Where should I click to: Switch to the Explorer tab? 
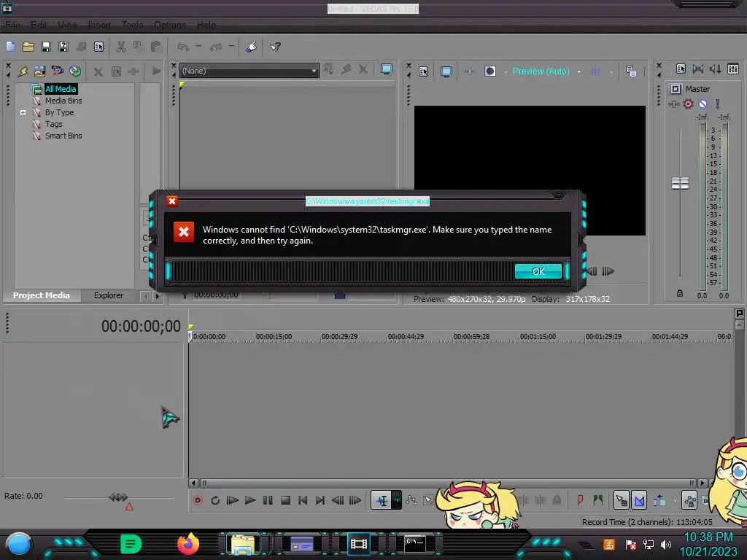tap(109, 295)
